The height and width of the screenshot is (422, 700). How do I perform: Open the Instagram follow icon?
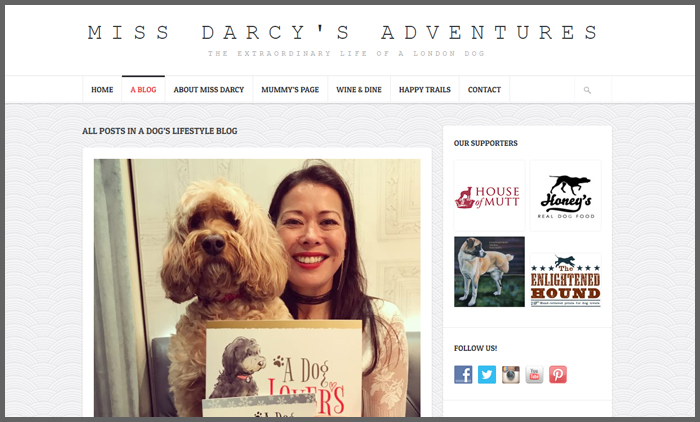click(510, 374)
